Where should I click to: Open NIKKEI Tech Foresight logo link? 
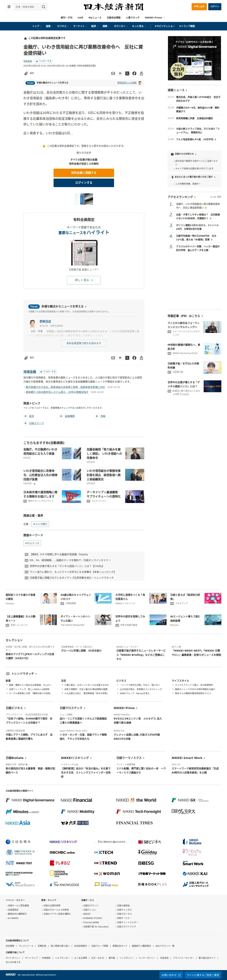pos(139,812)
